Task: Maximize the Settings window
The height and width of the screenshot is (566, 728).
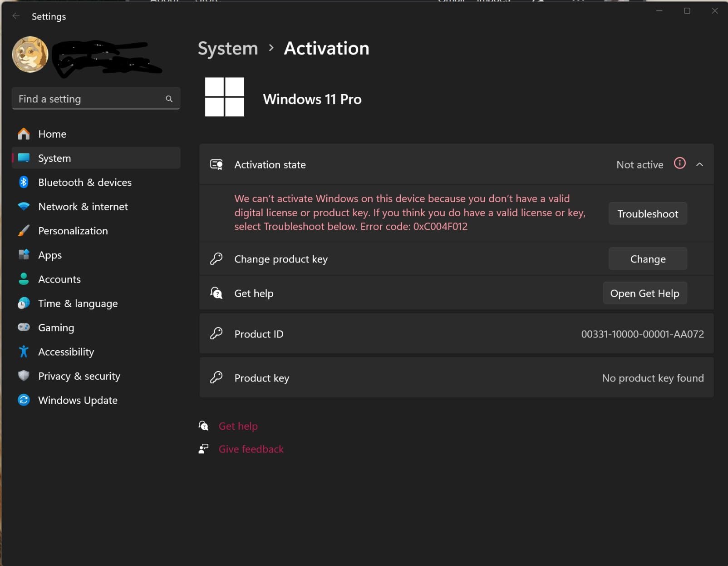Action: (687, 11)
